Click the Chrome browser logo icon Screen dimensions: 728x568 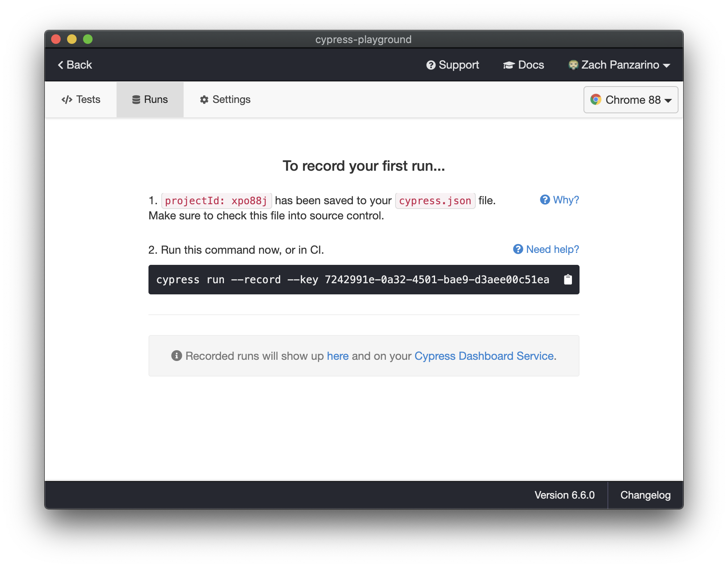coord(595,99)
